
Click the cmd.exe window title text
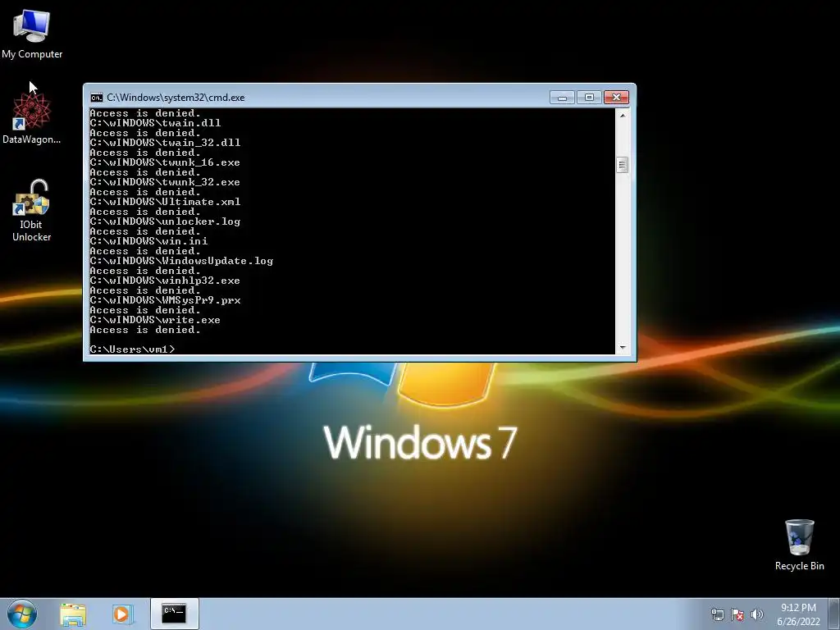(x=176, y=98)
